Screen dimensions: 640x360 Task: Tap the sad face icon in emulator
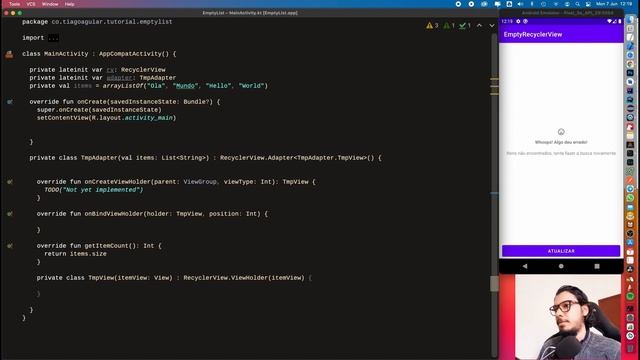point(561,132)
